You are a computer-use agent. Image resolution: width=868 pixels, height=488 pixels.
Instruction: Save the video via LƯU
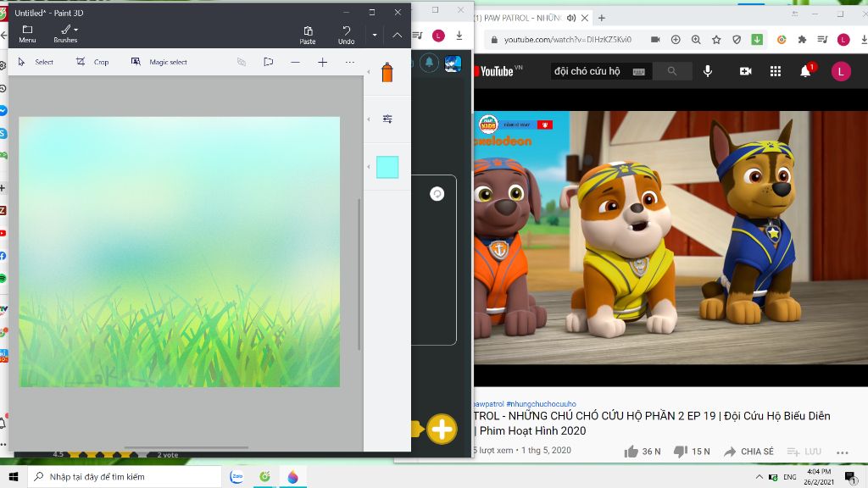point(804,452)
